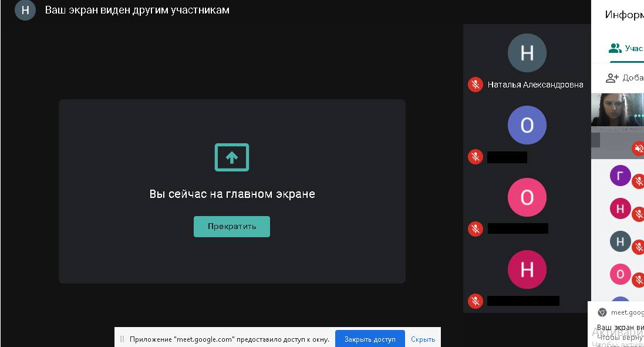The image size is (644, 347).
Task: Select the purple Г participant in list
Action: pos(620,176)
